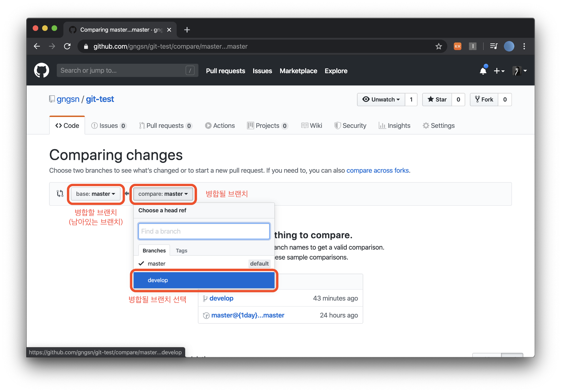Switch to the Actions tab
The width and height of the screenshot is (561, 392).
(220, 125)
